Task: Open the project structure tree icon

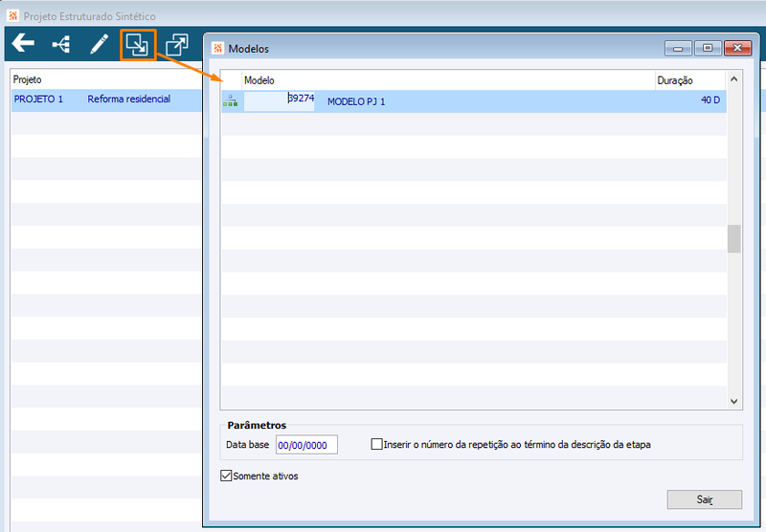Action: pyautogui.click(x=61, y=44)
